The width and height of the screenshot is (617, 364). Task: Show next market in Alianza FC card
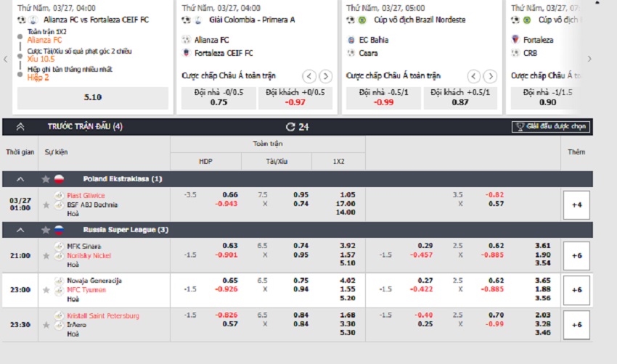pyautogui.click(x=325, y=76)
